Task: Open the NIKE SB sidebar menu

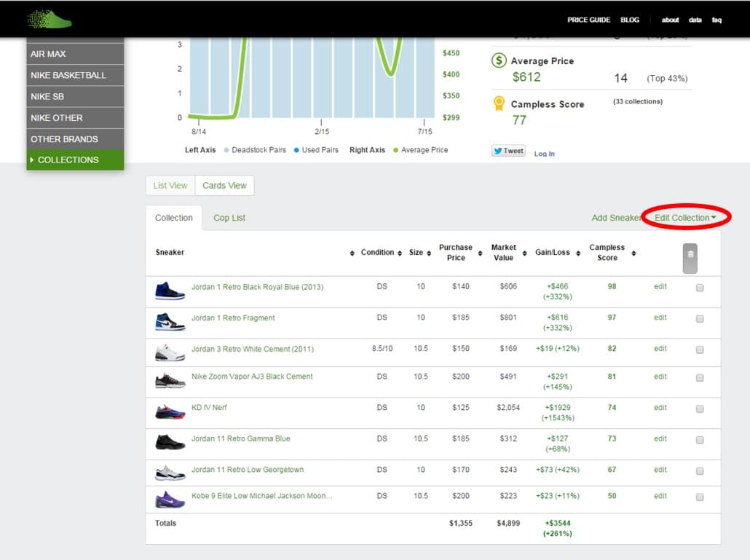Action: coord(75,96)
